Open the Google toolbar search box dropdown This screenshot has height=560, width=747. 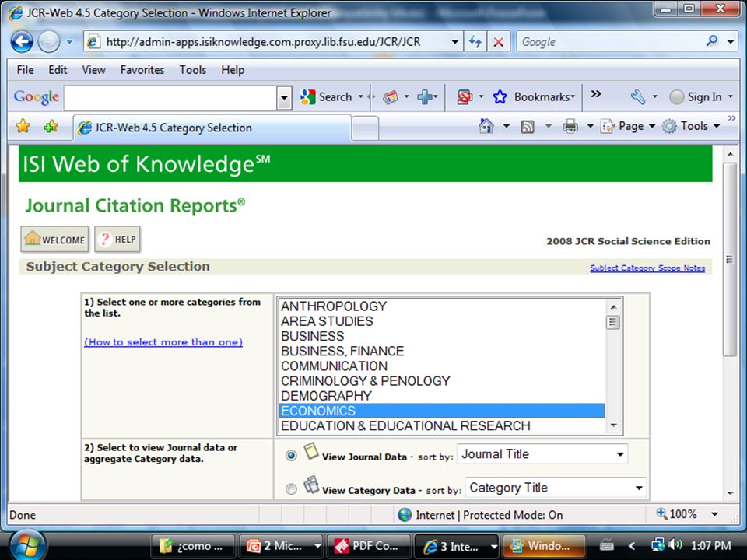(285, 98)
